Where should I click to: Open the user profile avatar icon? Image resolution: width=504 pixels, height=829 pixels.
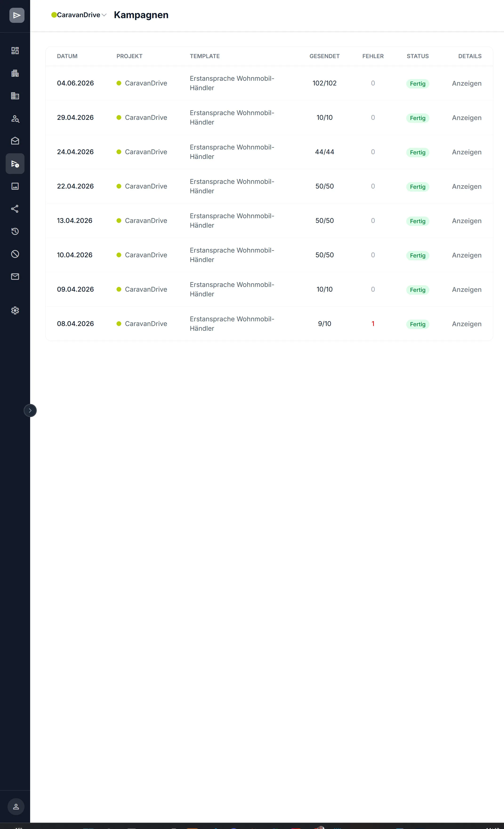click(16, 807)
